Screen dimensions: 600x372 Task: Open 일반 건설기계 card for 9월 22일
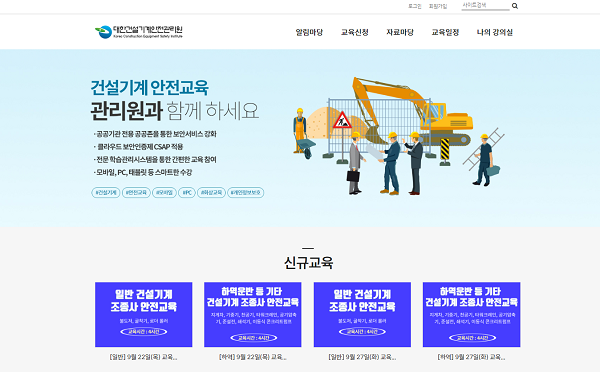pos(143,315)
